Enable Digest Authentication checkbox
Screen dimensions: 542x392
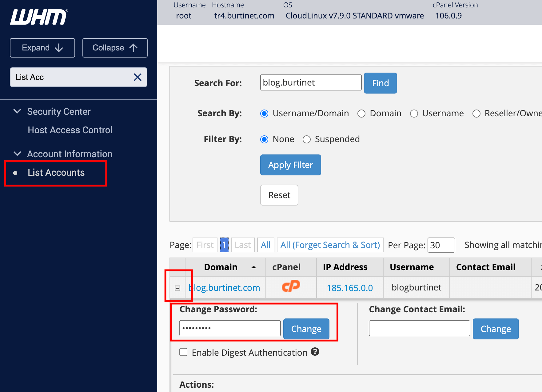pyautogui.click(x=183, y=352)
